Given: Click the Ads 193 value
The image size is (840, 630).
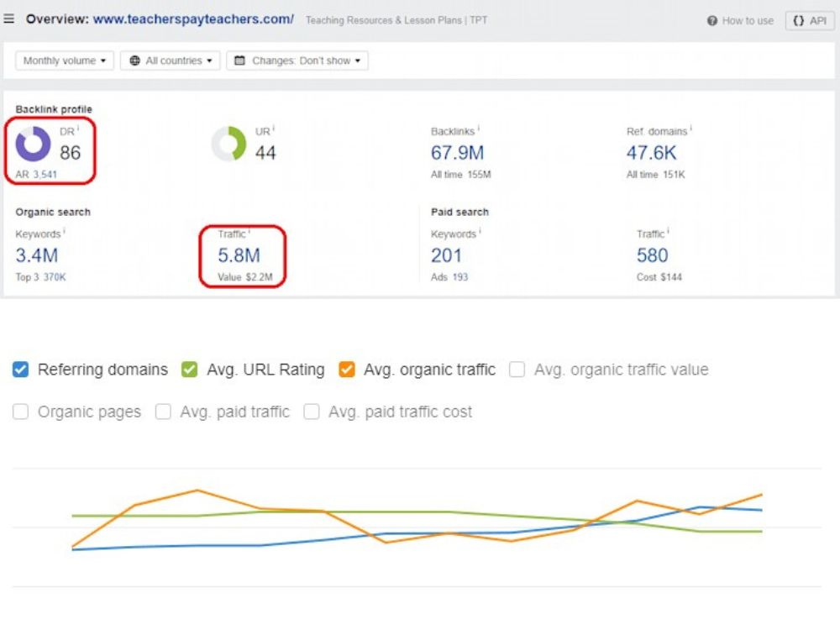Looking at the screenshot, I should point(449,277).
